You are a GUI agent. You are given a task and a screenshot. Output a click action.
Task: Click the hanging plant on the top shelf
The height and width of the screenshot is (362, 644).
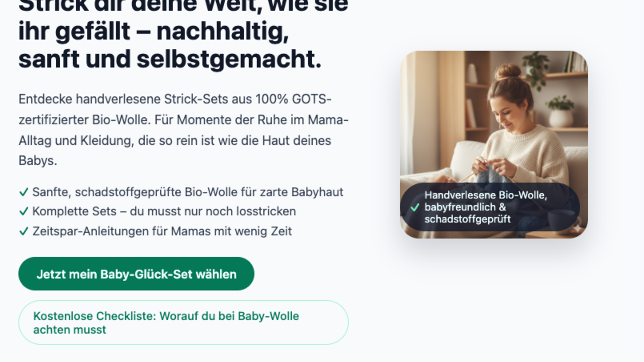click(535, 69)
